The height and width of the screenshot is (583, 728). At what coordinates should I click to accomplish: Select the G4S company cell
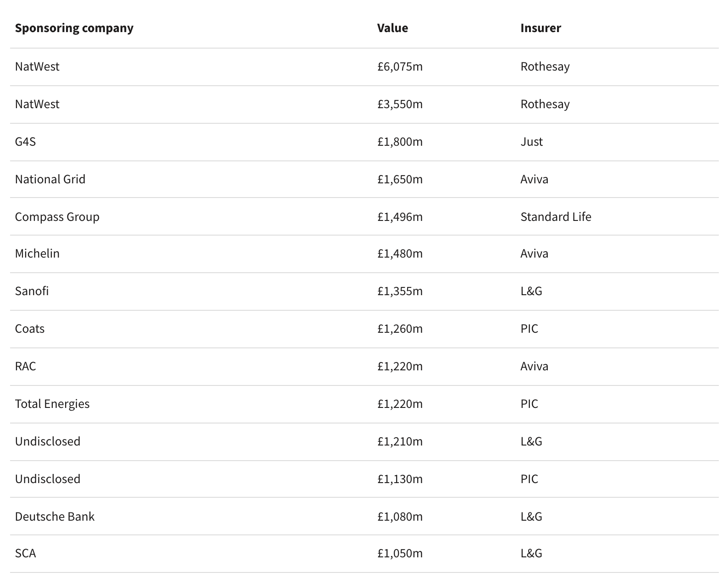(25, 142)
